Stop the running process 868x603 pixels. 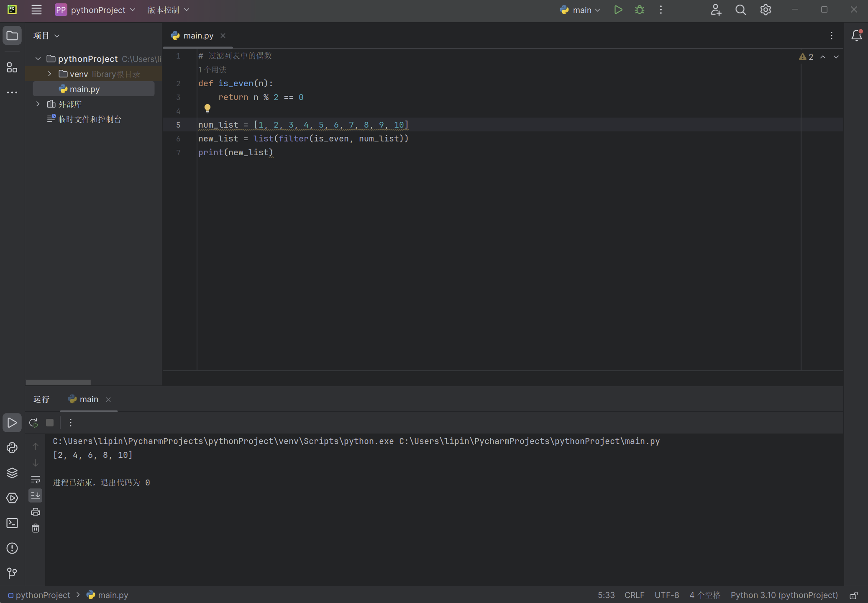(50, 423)
